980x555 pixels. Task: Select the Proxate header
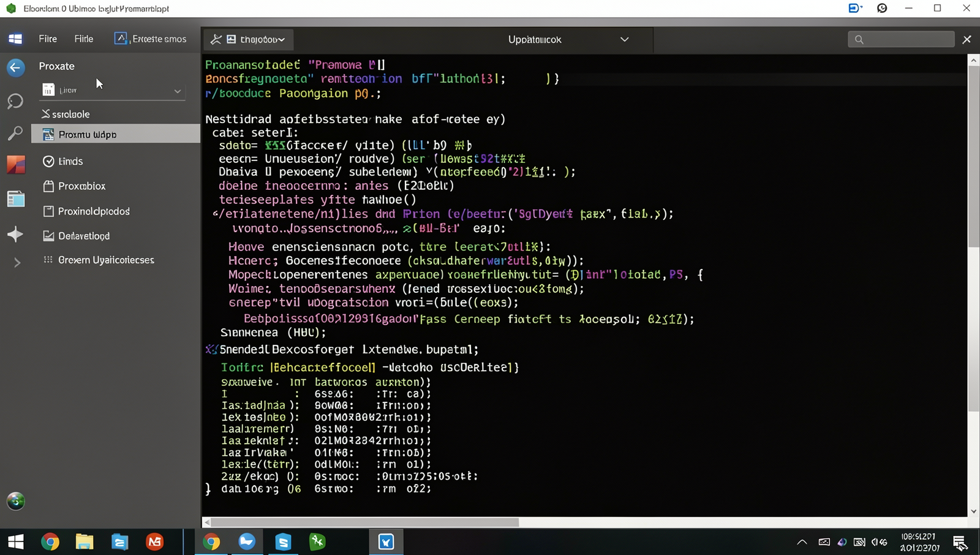(x=57, y=66)
